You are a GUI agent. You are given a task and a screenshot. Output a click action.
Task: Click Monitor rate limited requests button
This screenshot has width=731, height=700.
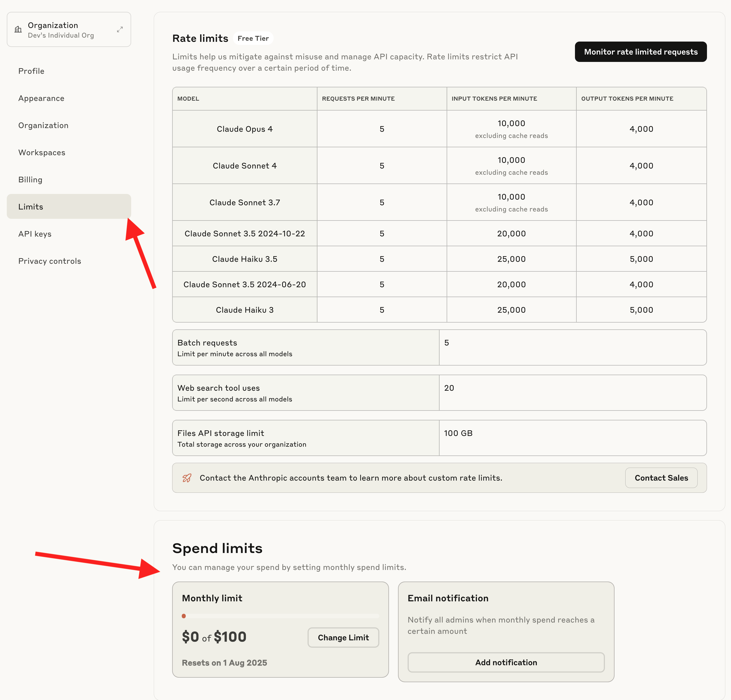click(x=641, y=52)
